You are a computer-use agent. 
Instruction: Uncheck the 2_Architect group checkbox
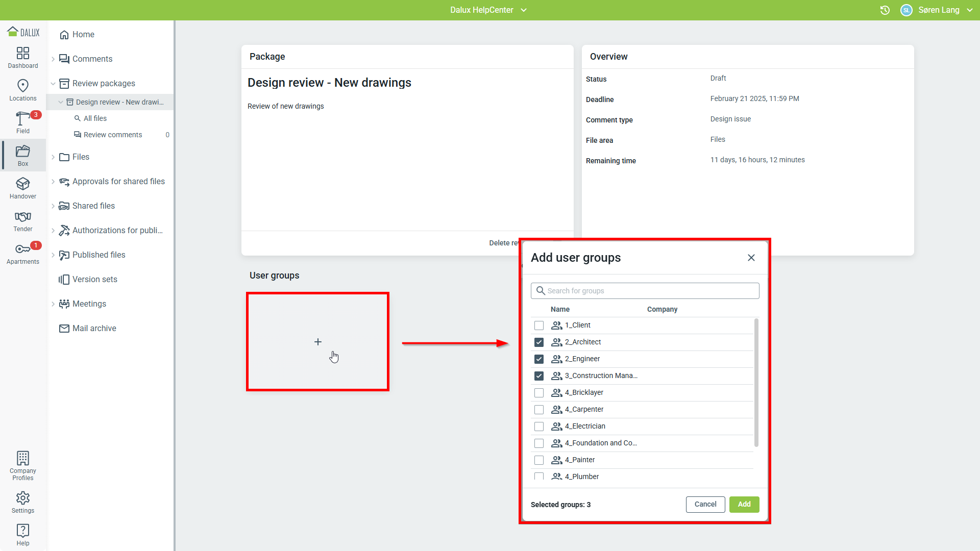tap(539, 342)
